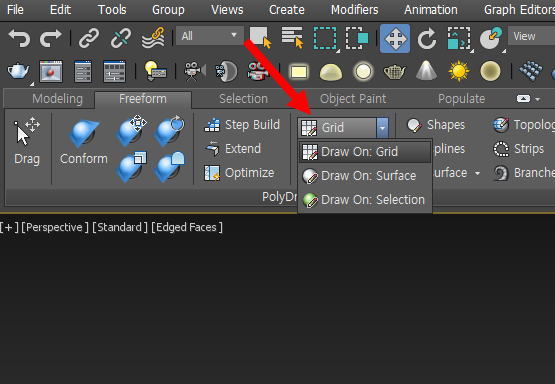Click the wireframe teapot light icon
Screen dimensions: 555x384
click(x=395, y=72)
